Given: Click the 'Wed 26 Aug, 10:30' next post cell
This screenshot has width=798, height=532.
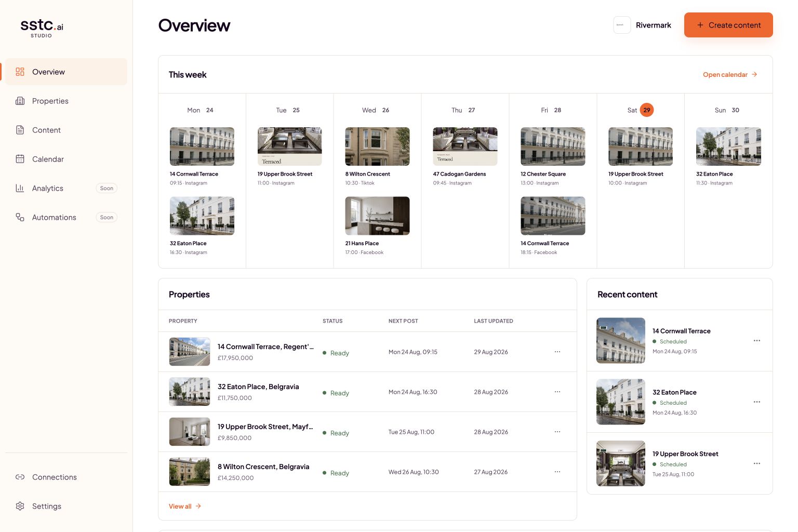Looking at the screenshot, I should [414, 472].
